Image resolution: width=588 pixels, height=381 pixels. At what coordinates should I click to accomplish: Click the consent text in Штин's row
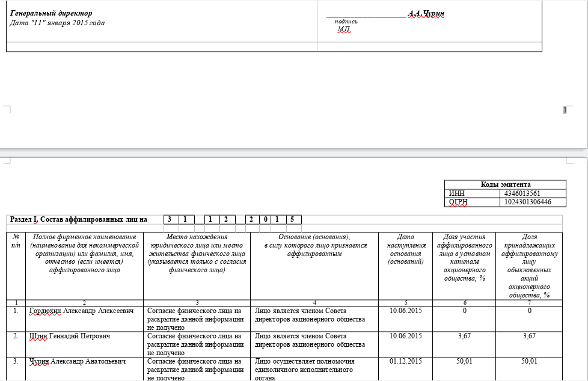[x=195, y=344]
